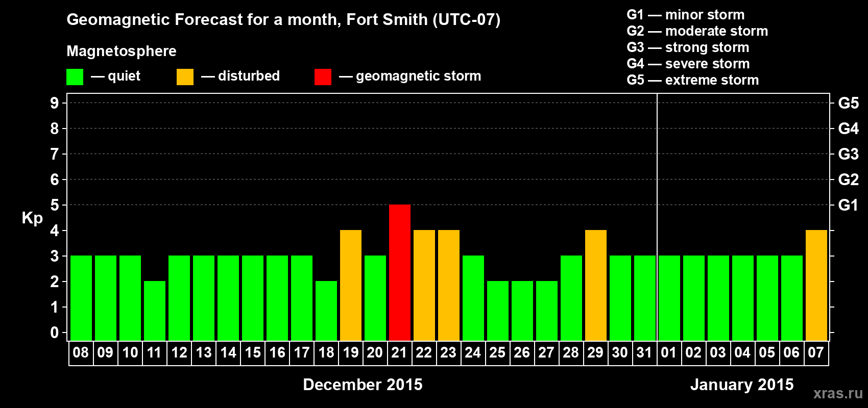Viewport: 868px width, 408px height.
Task: Select the orange bar for December 19
Action: click(351, 285)
